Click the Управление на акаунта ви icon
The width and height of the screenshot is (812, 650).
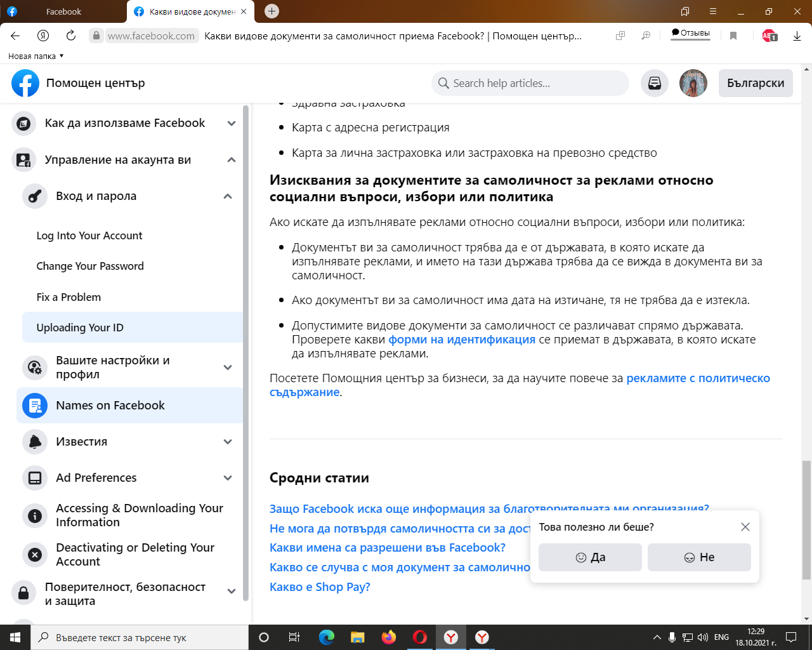pyautogui.click(x=23, y=160)
